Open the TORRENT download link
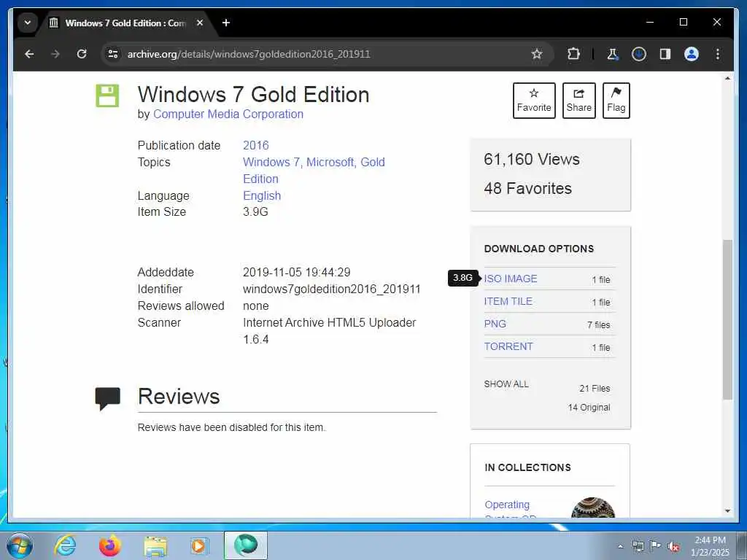Image resolution: width=747 pixels, height=560 pixels. point(508,346)
